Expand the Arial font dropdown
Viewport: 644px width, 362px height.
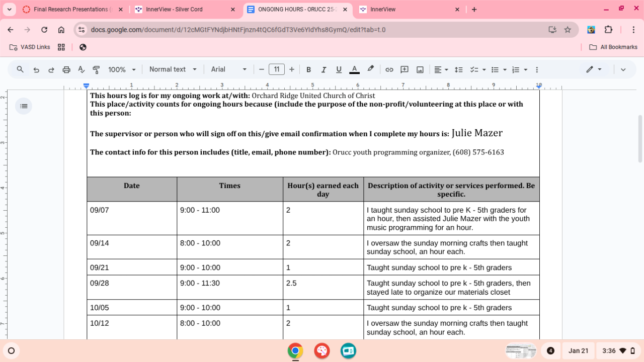coord(229,69)
